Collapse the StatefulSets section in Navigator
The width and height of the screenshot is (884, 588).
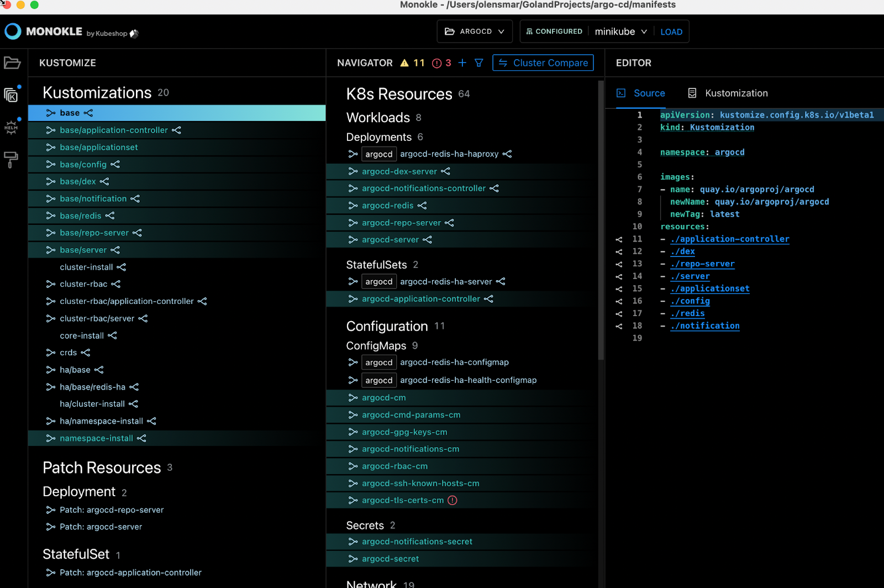pos(376,265)
